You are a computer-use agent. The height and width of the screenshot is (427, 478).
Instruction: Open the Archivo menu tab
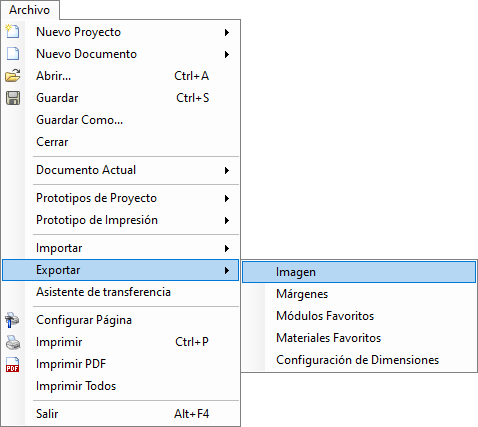30,10
